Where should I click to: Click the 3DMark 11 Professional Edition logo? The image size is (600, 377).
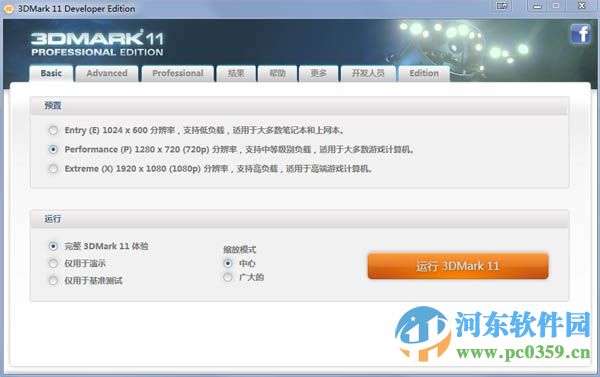(97, 44)
